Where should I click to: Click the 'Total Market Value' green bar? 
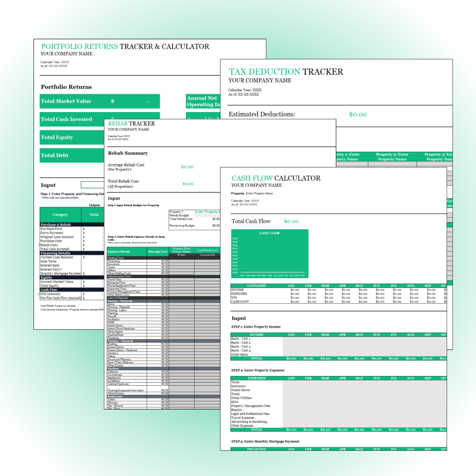point(100,101)
